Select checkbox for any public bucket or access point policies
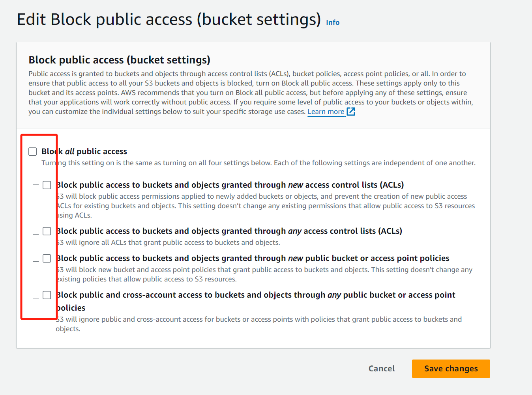The image size is (532, 395). point(47,295)
